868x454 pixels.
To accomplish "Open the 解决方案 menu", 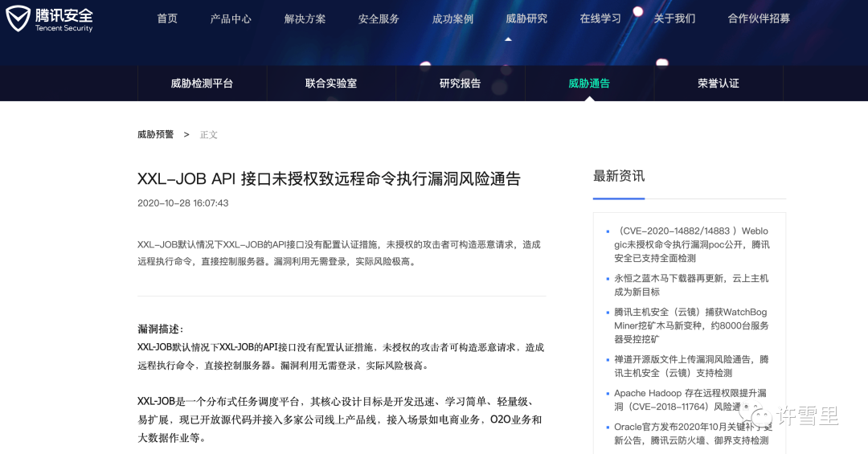I will click(x=305, y=18).
